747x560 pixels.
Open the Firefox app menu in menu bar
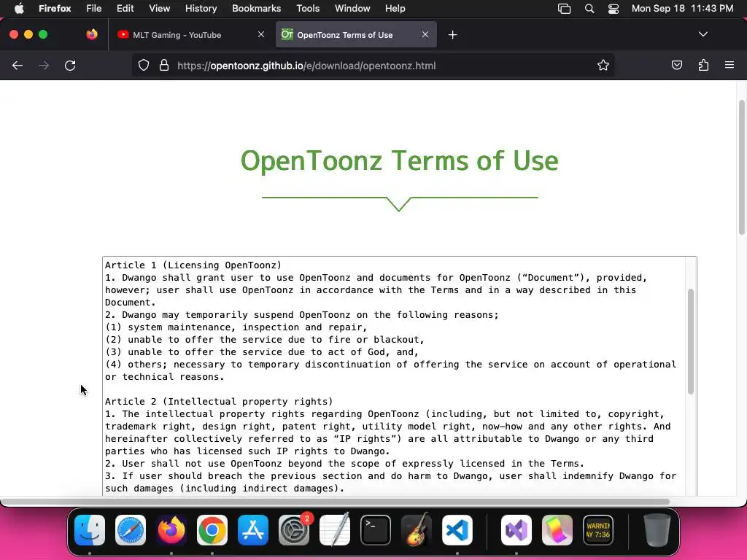click(x=55, y=9)
